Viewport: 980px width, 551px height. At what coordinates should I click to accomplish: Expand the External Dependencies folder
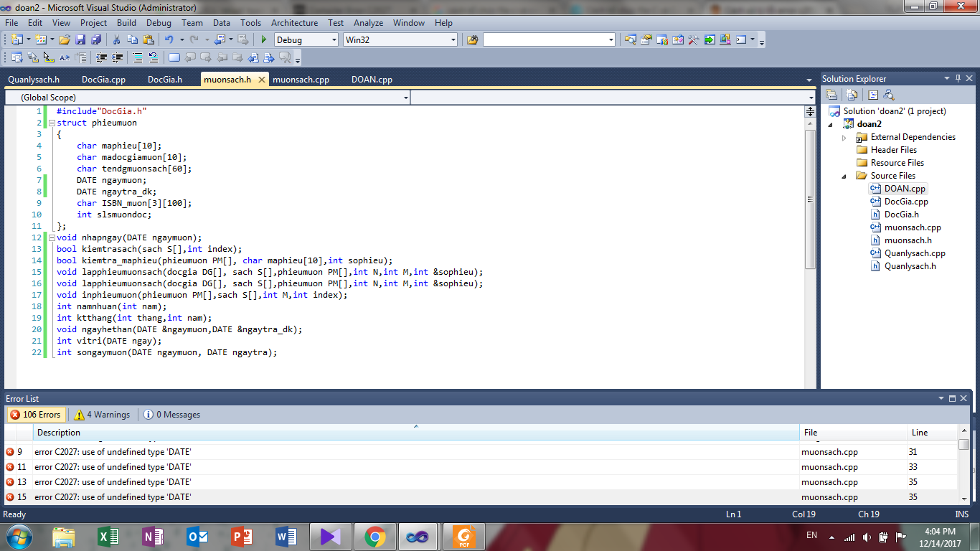(844, 137)
